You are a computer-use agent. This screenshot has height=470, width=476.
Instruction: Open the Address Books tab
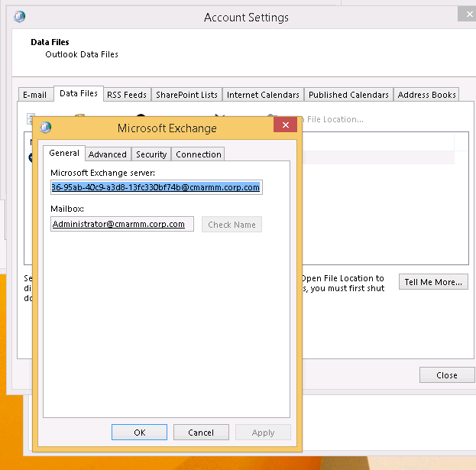426,95
